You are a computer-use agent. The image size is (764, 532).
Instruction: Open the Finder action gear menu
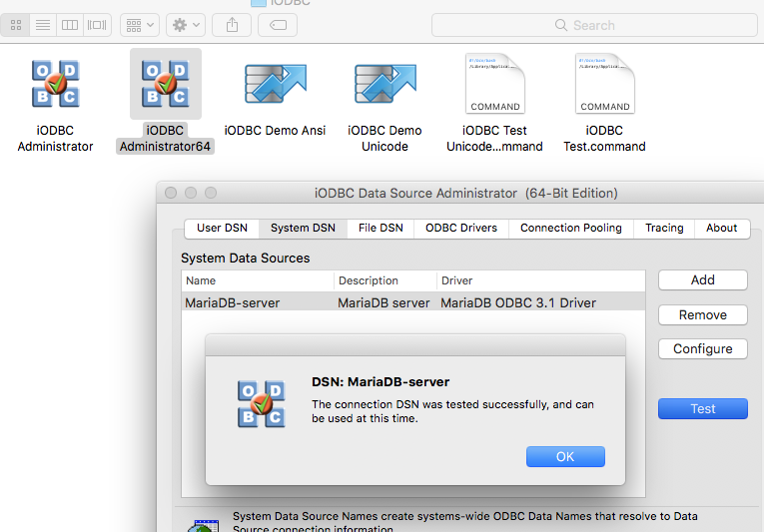click(186, 25)
